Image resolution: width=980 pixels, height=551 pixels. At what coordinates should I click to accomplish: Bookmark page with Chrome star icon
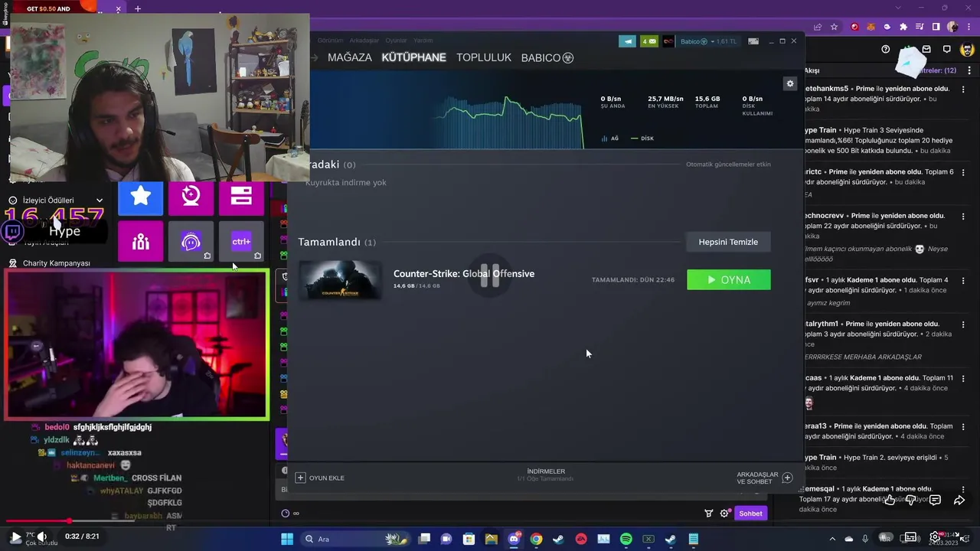click(x=835, y=27)
